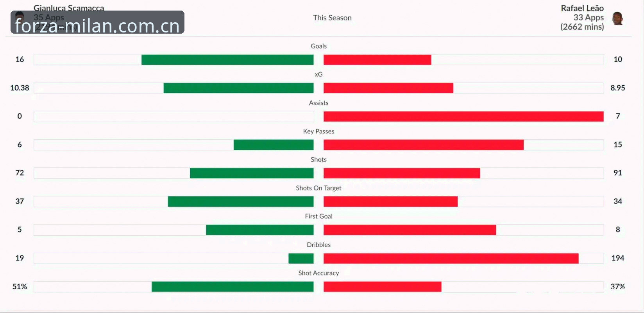Click the green xG bar
The image size is (644, 313).
pyautogui.click(x=238, y=88)
